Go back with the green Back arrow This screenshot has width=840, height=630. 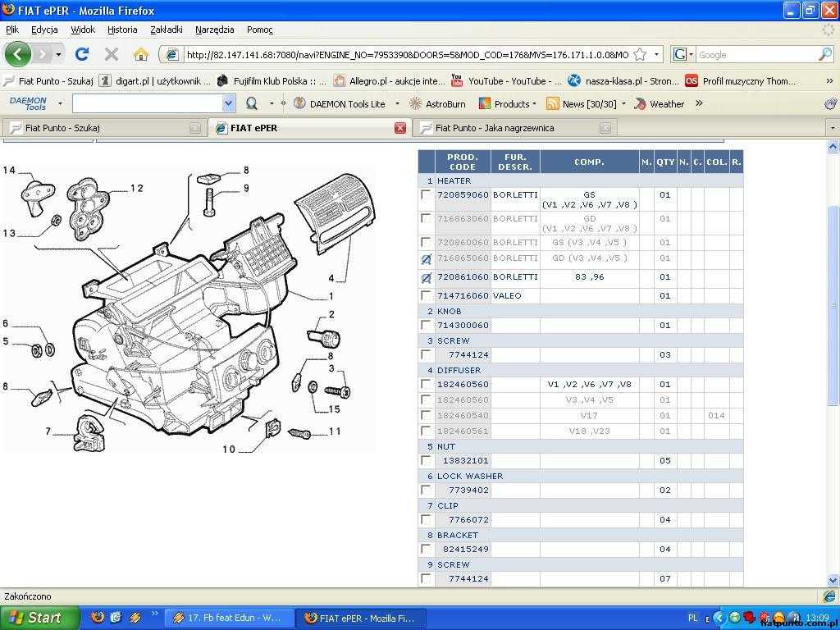point(18,54)
